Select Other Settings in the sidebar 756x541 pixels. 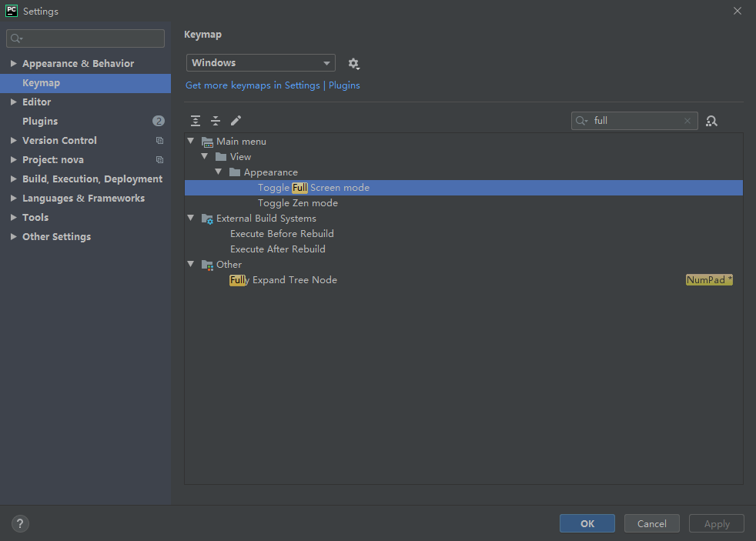click(x=56, y=237)
